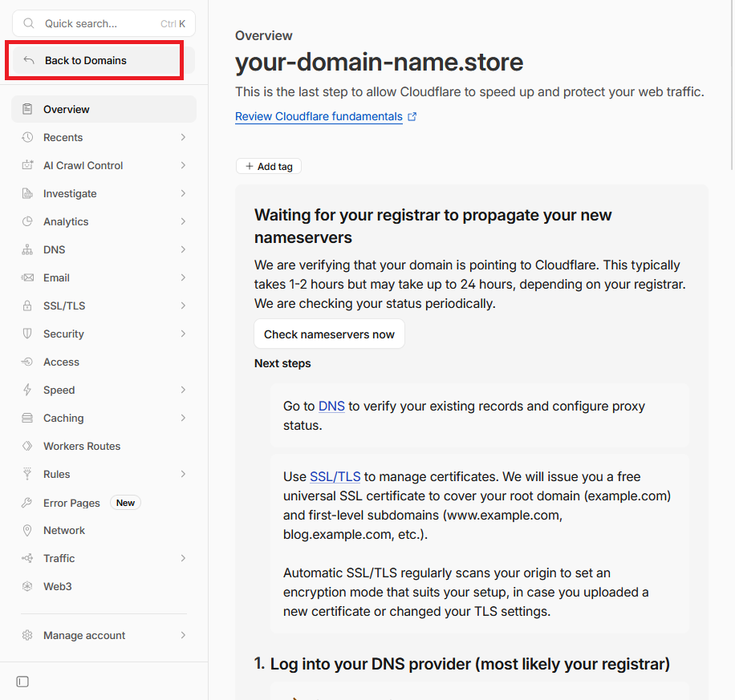This screenshot has width=735, height=700.
Task: Open the Access section
Action: click(104, 362)
